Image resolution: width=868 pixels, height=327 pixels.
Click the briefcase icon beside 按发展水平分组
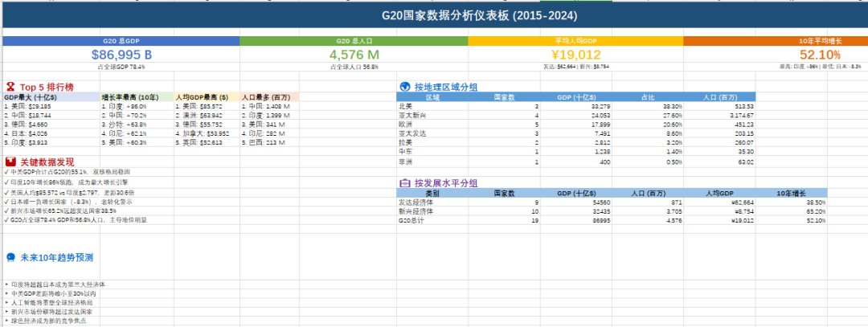coord(404,182)
